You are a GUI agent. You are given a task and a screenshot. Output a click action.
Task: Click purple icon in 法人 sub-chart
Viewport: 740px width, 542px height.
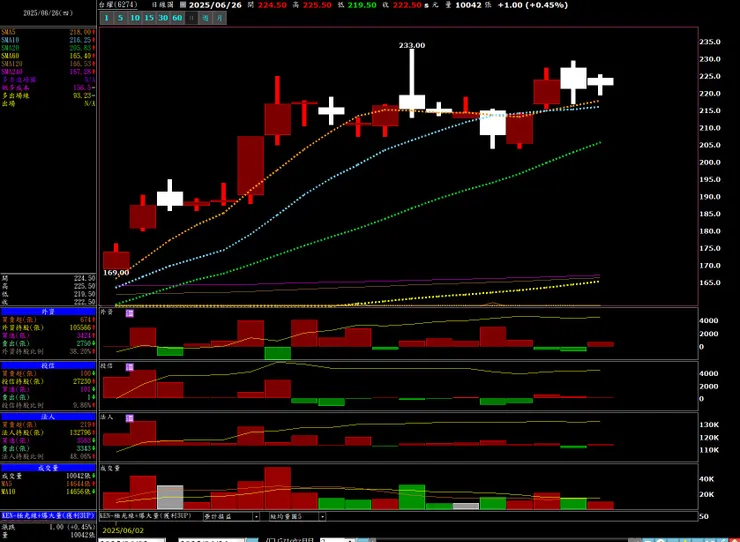[x=130, y=418]
